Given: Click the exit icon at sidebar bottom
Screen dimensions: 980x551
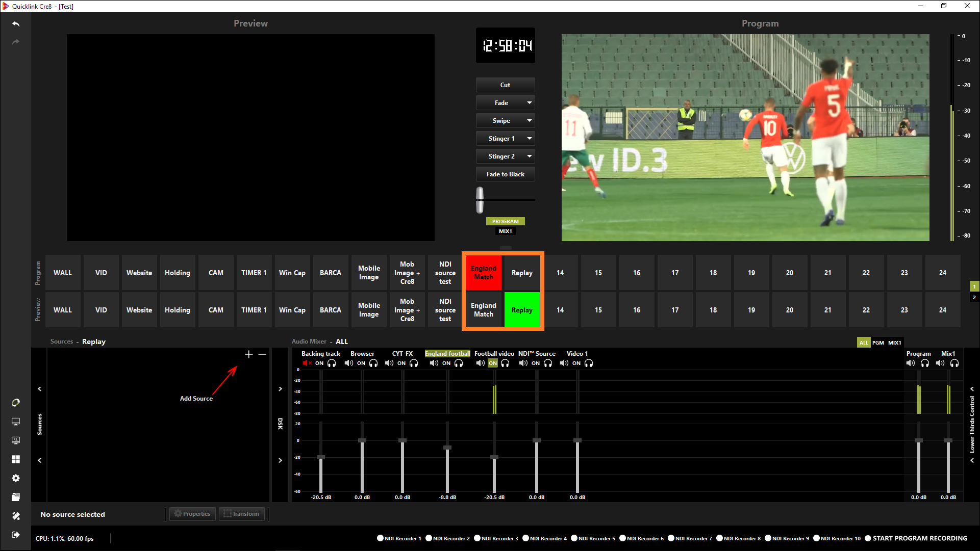Looking at the screenshot, I should [16, 535].
